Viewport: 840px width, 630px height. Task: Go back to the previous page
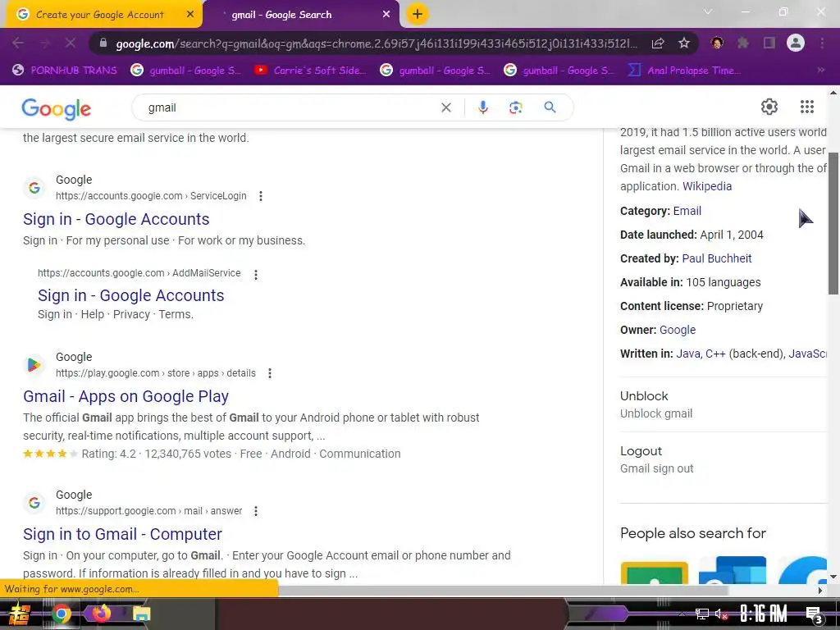point(18,43)
